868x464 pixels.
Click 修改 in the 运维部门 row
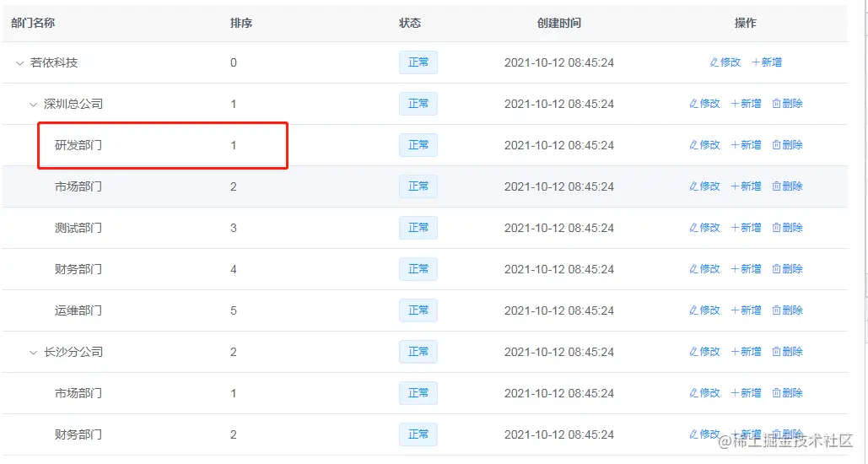click(x=704, y=310)
